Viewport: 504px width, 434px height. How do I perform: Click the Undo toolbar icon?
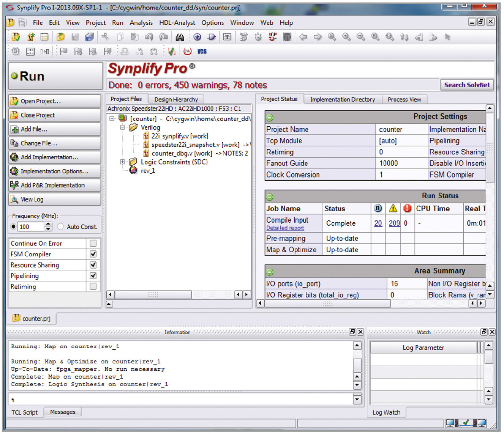[x=149, y=37]
